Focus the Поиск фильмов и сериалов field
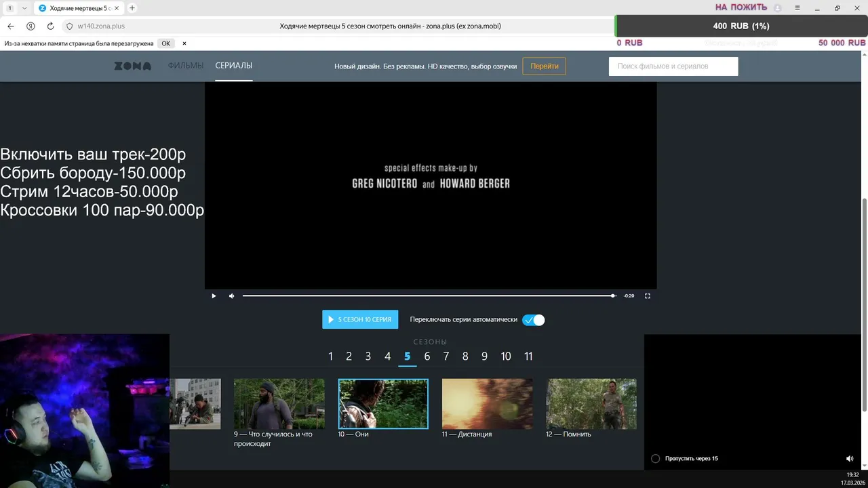 pyautogui.click(x=673, y=66)
